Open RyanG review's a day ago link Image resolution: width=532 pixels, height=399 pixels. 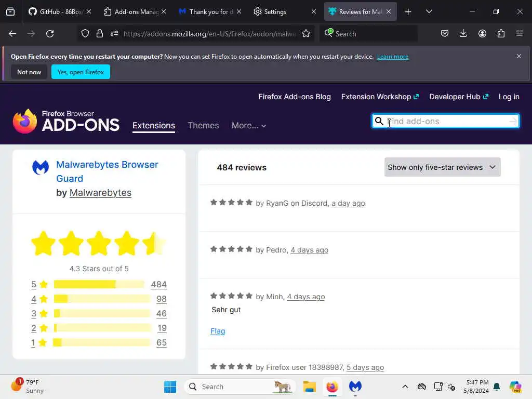(348, 203)
